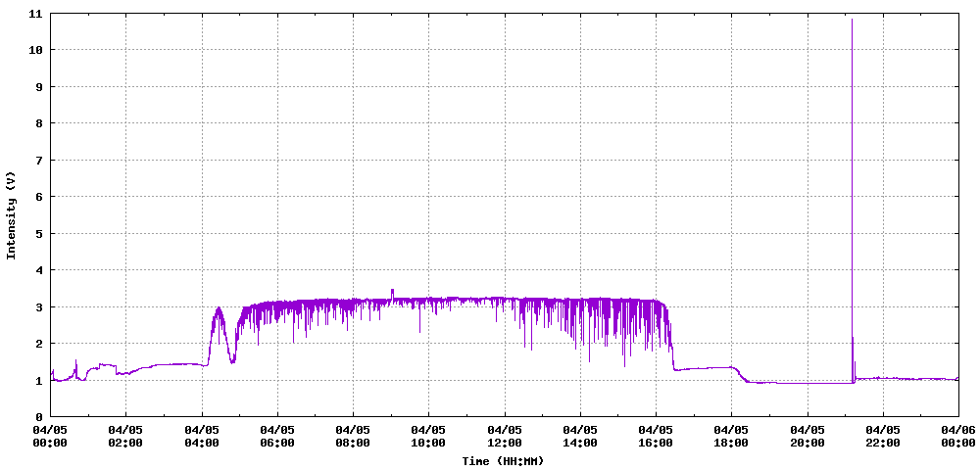Click the y-axis value 2

tap(39, 344)
